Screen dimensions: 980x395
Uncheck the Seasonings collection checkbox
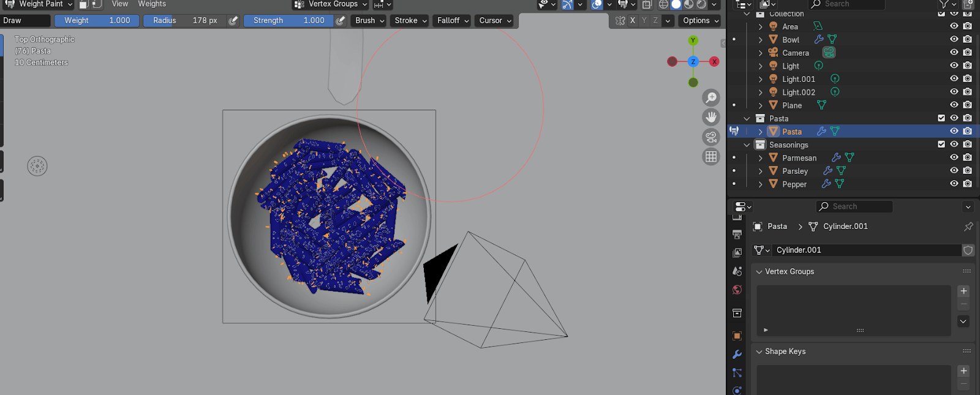point(941,145)
